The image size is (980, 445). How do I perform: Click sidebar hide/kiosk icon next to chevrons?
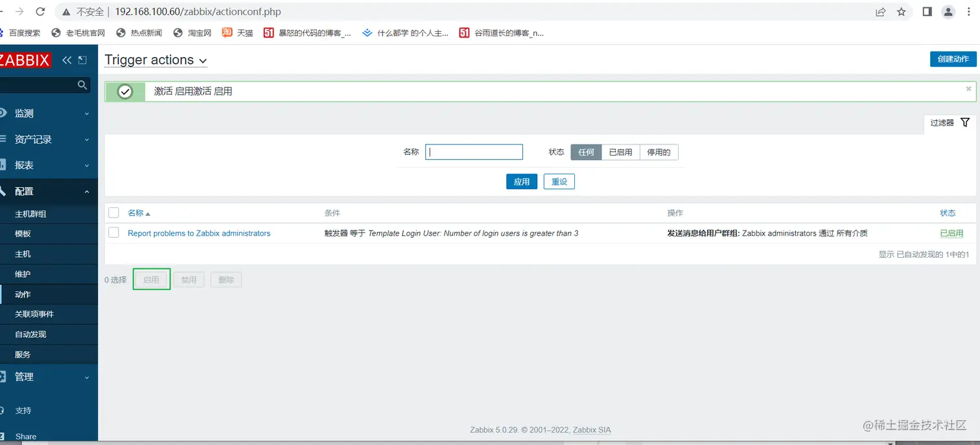[82, 60]
